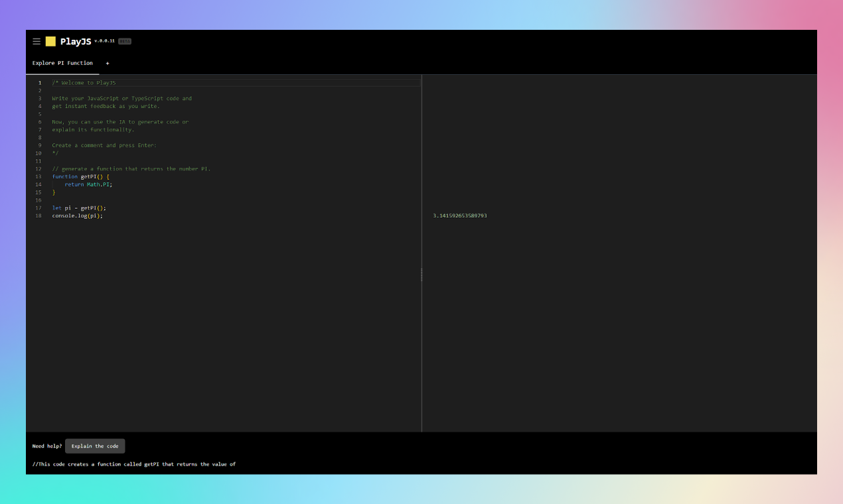Click the output value 3.141592653589793
Viewport: 843px width, 504px height.
coord(460,216)
